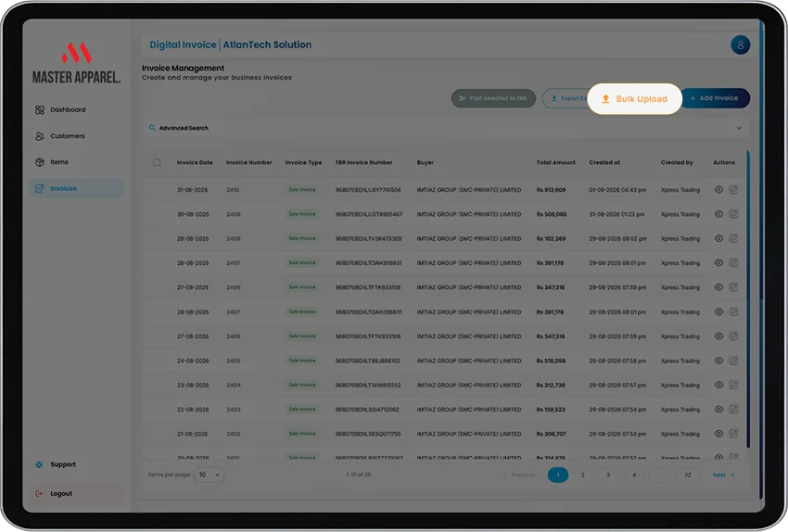Edit invoice 2405 with pencil icon
The height and width of the screenshot is (532, 788).
click(x=733, y=361)
